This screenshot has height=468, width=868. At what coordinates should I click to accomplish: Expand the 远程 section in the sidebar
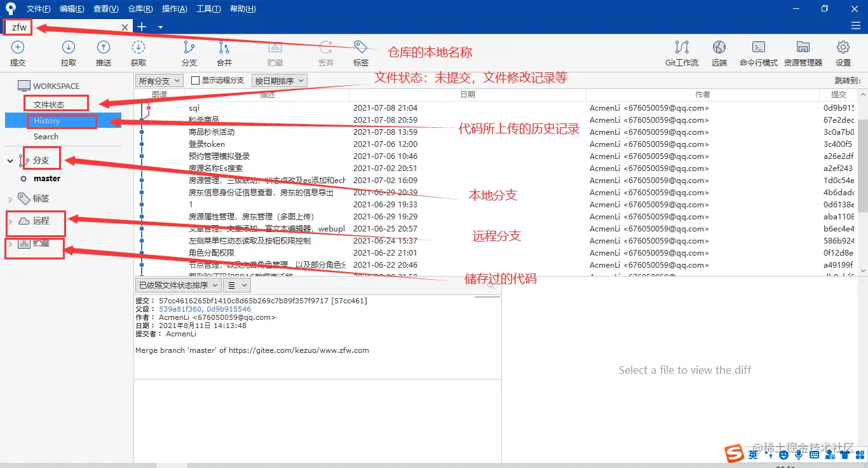pos(10,221)
